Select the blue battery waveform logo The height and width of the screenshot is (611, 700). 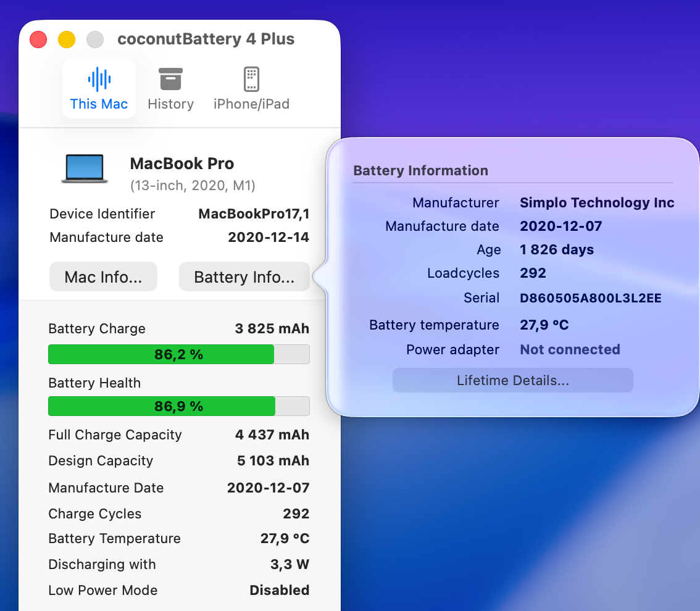pos(99,79)
